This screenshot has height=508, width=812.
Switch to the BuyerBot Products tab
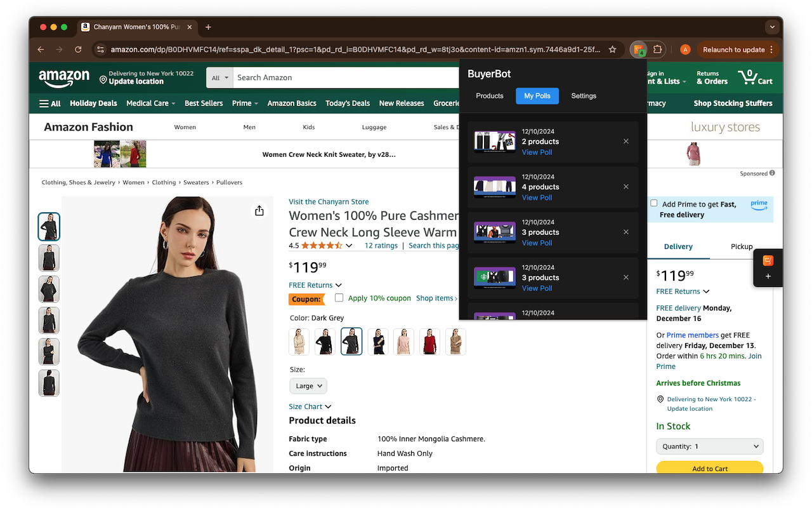pyautogui.click(x=490, y=96)
